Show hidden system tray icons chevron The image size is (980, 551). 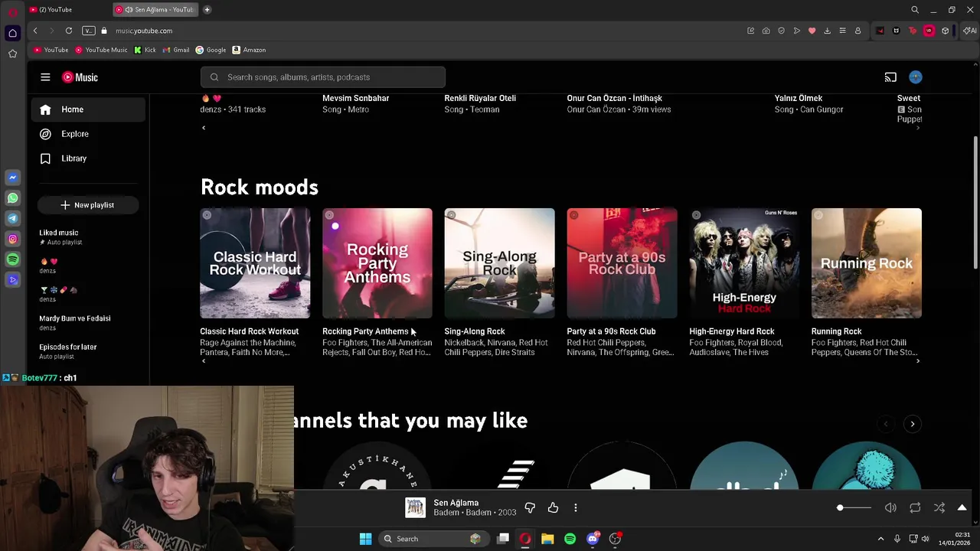(x=880, y=539)
